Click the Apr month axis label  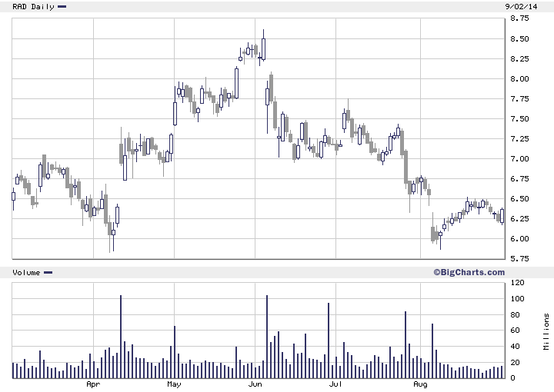tap(93, 384)
